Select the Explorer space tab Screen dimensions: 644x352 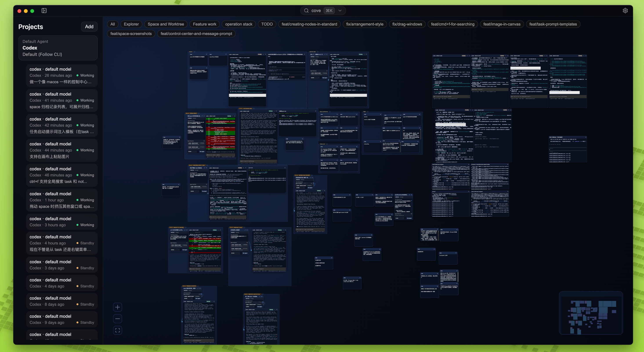(131, 24)
